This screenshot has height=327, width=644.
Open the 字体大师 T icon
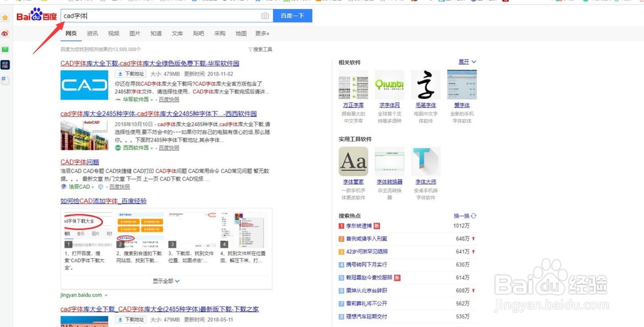pyautogui.click(x=426, y=161)
